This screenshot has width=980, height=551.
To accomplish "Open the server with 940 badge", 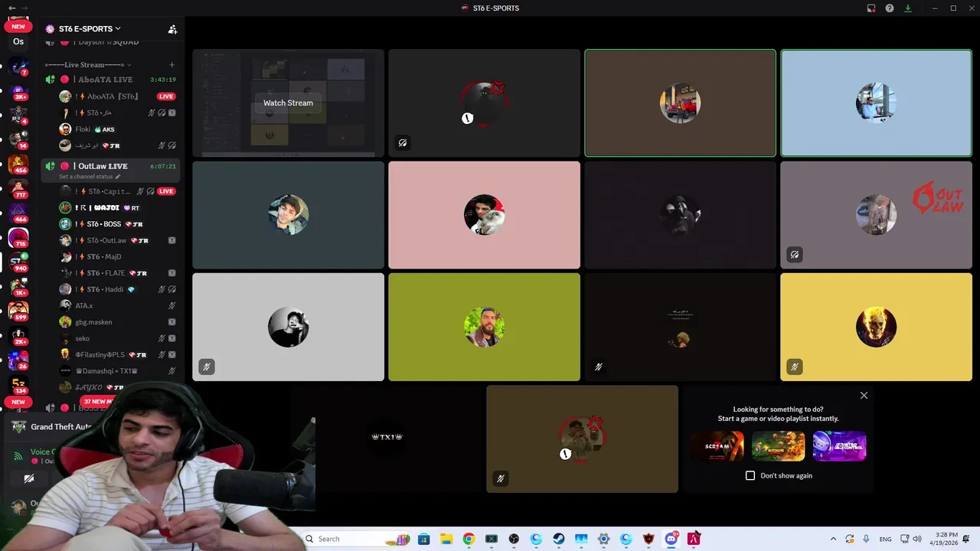I will point(18,262).
